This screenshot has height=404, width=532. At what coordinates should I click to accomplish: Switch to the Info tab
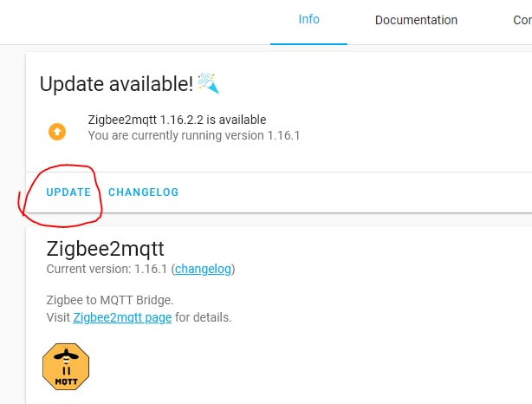(x=308, y=19)
